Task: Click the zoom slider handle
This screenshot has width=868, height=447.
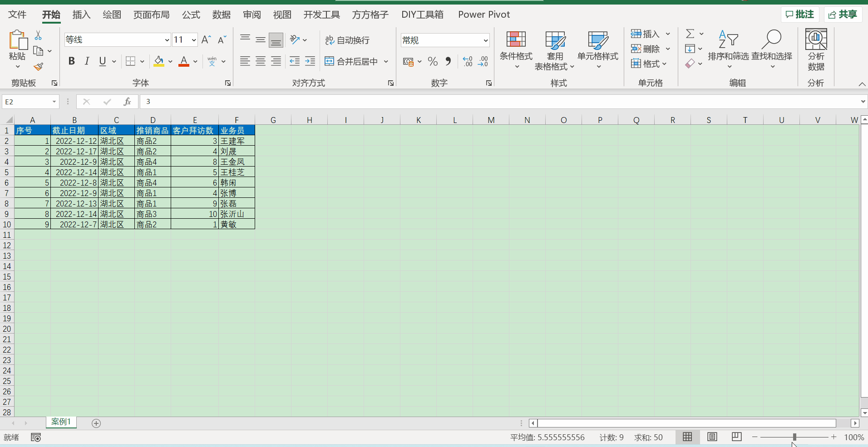Action: point(794,437)
